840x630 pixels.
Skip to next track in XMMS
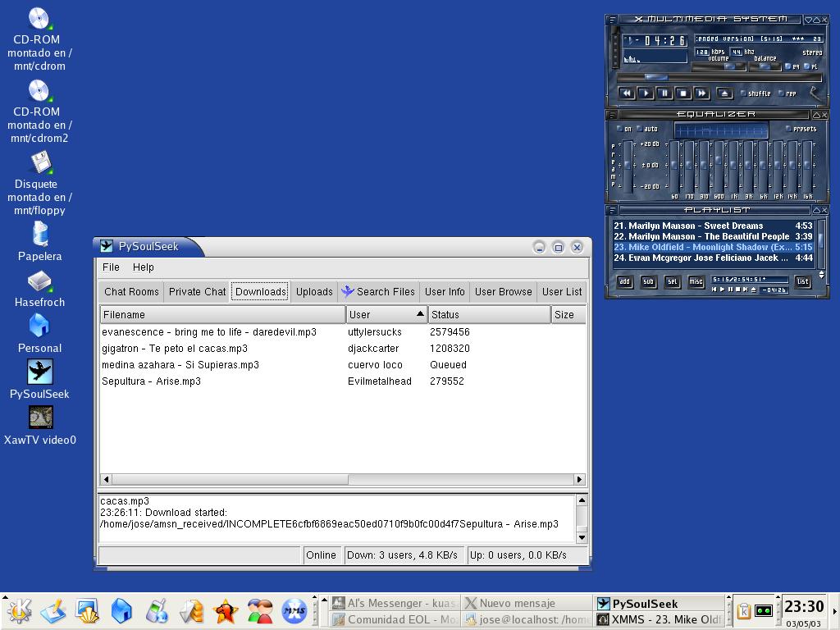(x=701, y=94)
